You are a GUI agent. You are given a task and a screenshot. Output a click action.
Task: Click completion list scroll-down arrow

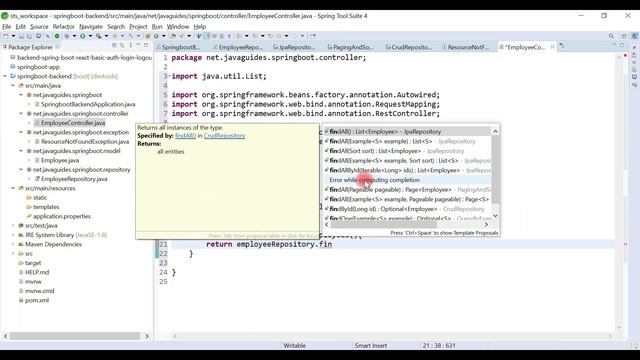(x=495, y=216)
